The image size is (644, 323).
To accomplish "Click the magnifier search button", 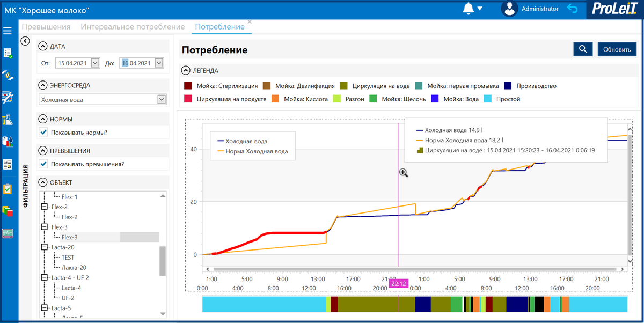I will (582, 49).
